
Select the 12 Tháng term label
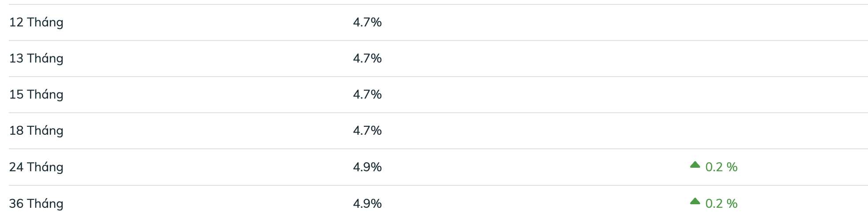tap(36, 22)
